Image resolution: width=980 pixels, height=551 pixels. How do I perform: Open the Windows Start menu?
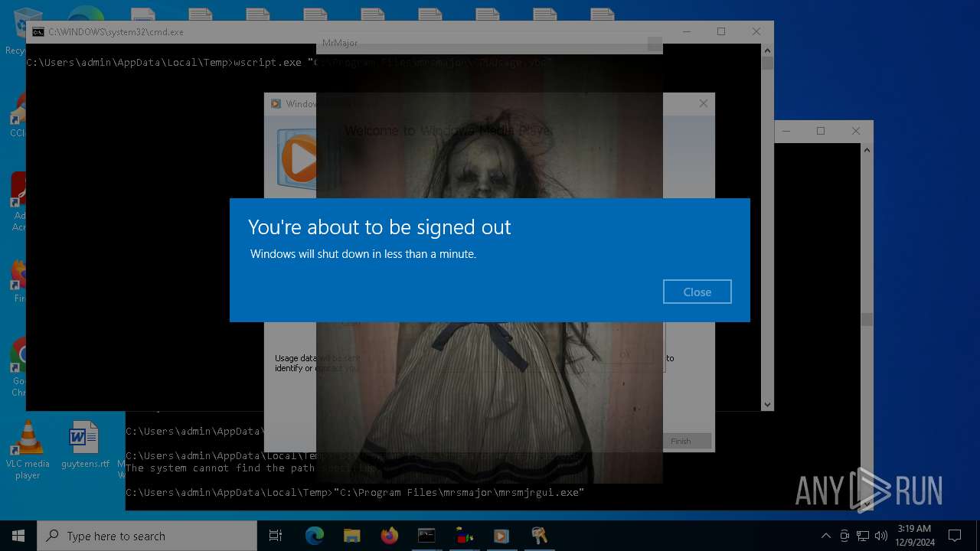point(18,536)
